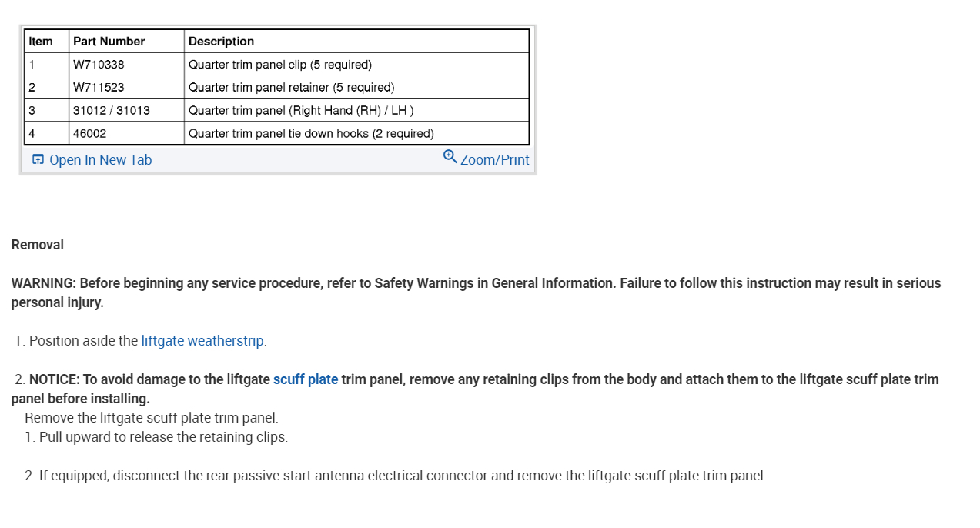Select the Quarter trim panel retainer description
The width and height of the screenshot is (980, 528).
pyautogui.click(x=291, y=88)
